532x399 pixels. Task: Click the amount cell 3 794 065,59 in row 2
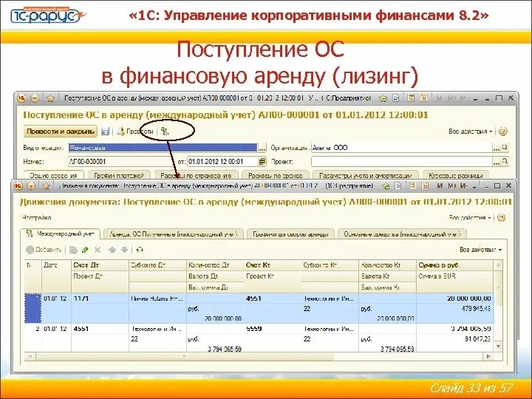click(x=455, y=329)
